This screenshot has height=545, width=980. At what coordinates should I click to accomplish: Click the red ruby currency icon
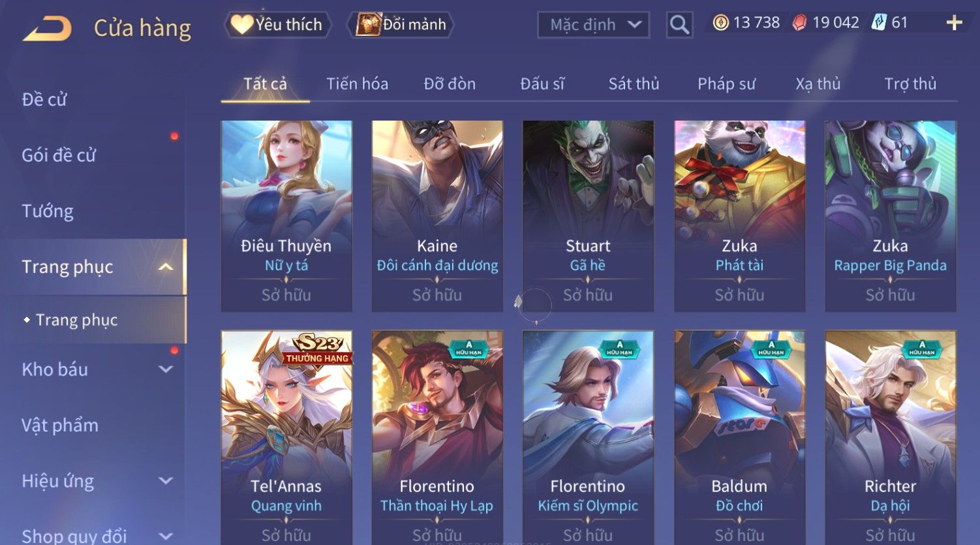[x=799, y=23]
